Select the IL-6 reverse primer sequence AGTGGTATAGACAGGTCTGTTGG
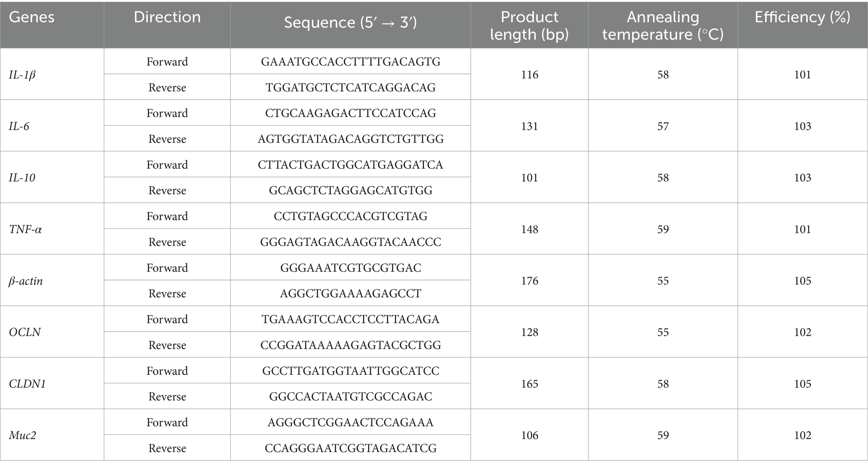Viewport: 868px width, 468px height. point(350,139)
